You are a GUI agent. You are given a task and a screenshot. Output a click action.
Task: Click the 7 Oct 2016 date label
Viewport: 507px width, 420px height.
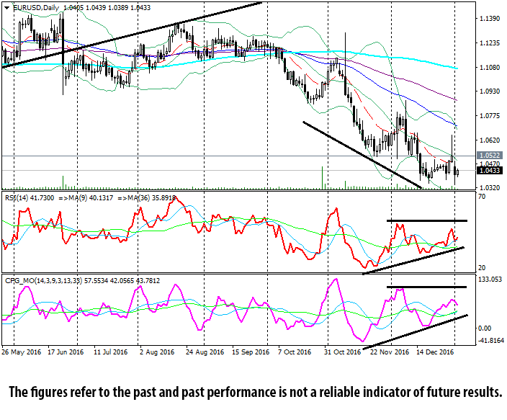coord(295,352)
